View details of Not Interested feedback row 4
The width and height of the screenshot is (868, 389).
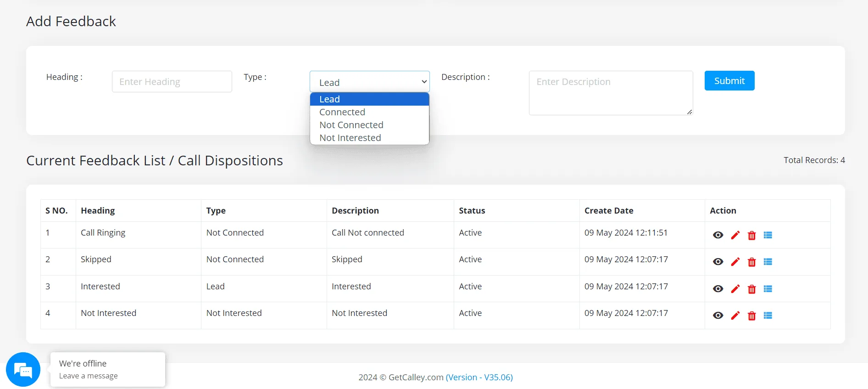pyautogui.click(x=718, y=316)
